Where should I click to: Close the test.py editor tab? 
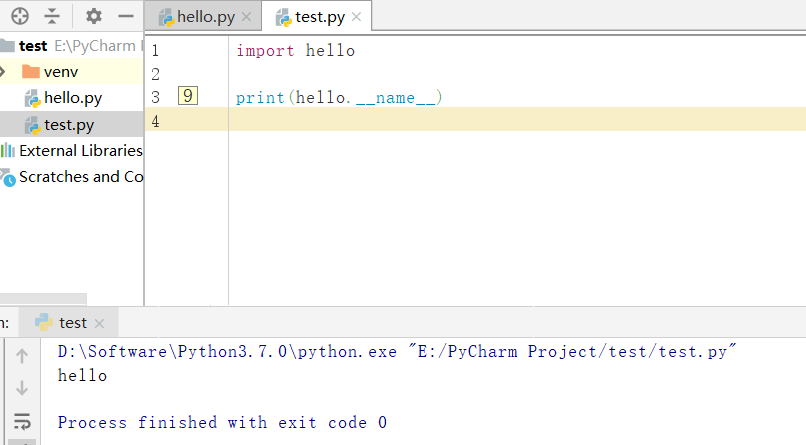[x=356, y=17]
